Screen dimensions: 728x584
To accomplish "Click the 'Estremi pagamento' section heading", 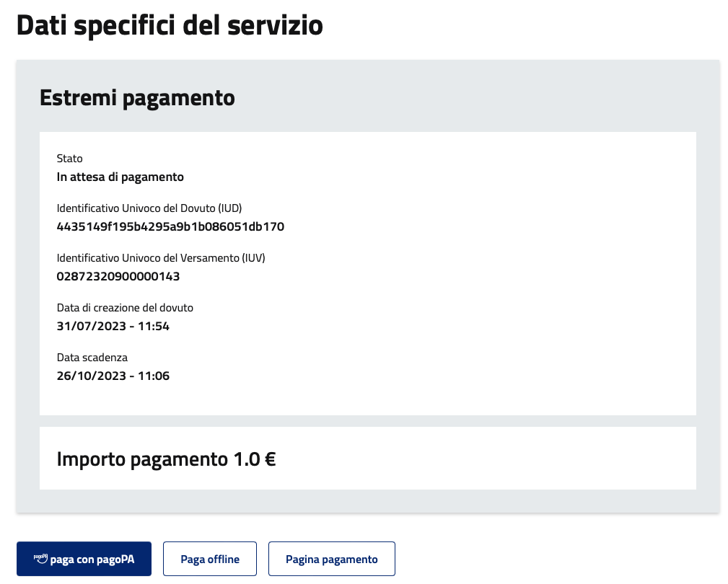I will [x=137, y=97].
